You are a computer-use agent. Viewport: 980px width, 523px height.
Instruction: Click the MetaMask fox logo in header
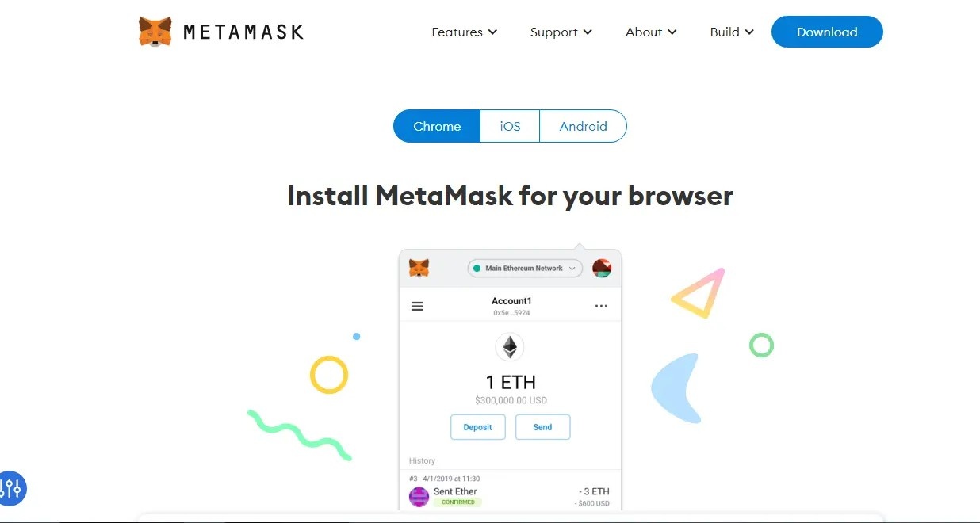point(155,32)
